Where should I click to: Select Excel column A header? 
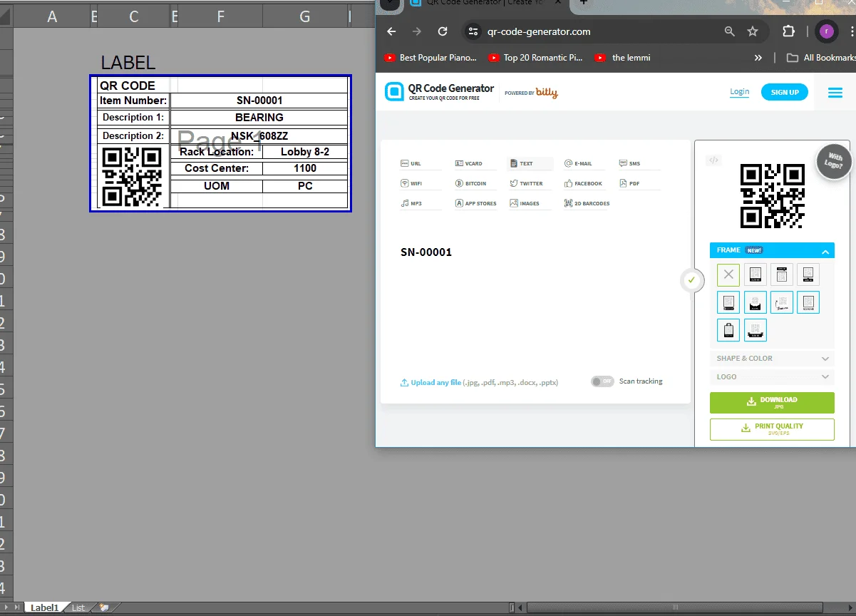(x=52, y=16)
